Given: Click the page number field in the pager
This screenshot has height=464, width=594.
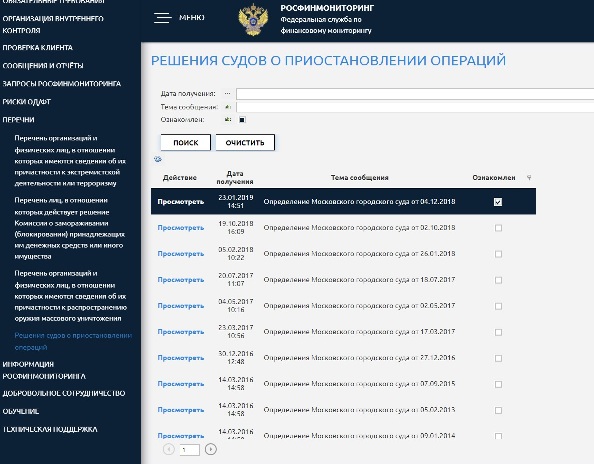Looking at the screenshot, I should pos(189,450).
